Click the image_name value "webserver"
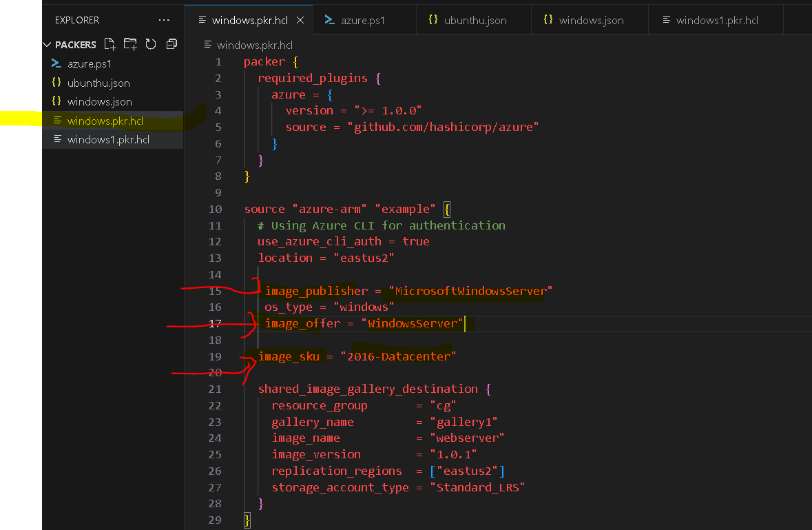Screen dimensions: 812x530 pos(467,438)
